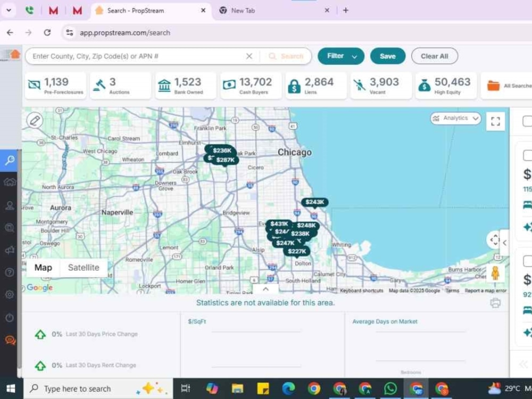Reload the page with refresh icon
Image resolution: width=532 pixels, height=399 pixels.
pyautogui.click(x=47, y=32)
